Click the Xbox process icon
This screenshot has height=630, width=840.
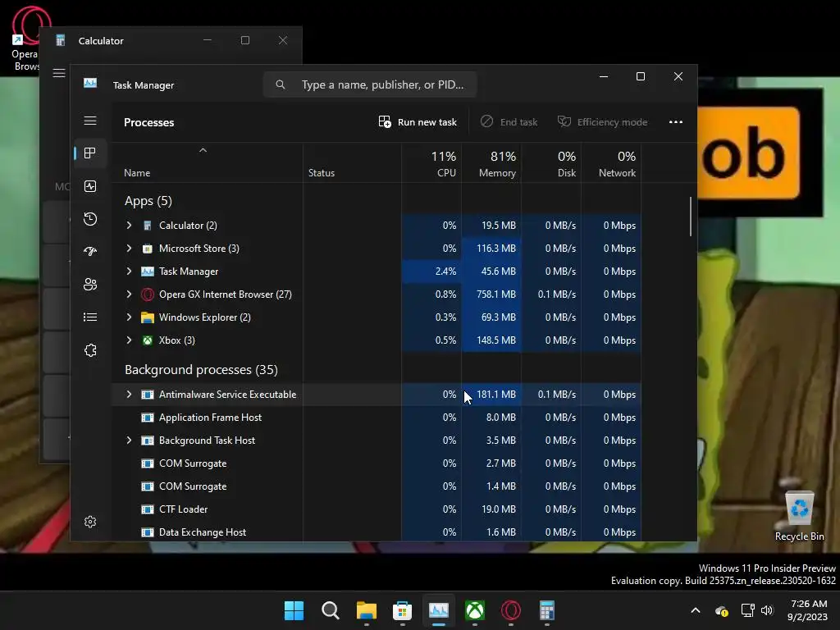[x=148, y=340]
